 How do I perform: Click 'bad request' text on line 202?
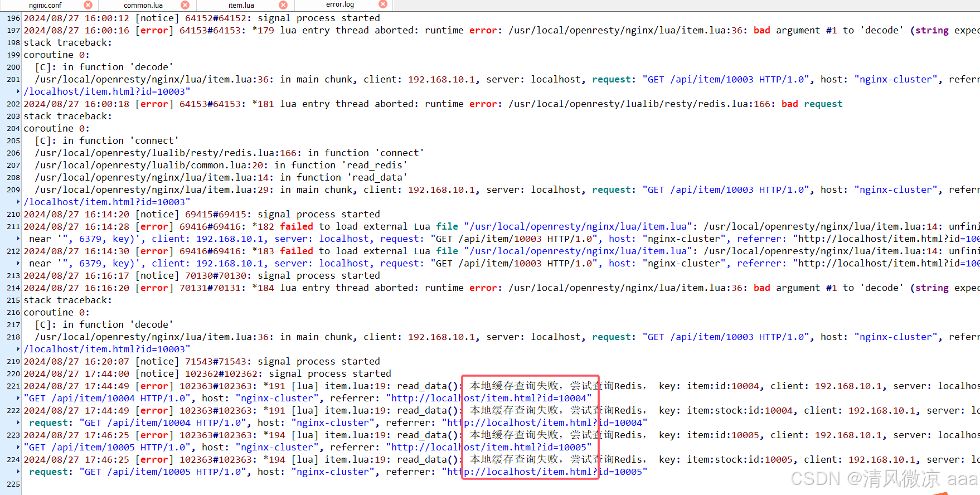pos(812,104)
